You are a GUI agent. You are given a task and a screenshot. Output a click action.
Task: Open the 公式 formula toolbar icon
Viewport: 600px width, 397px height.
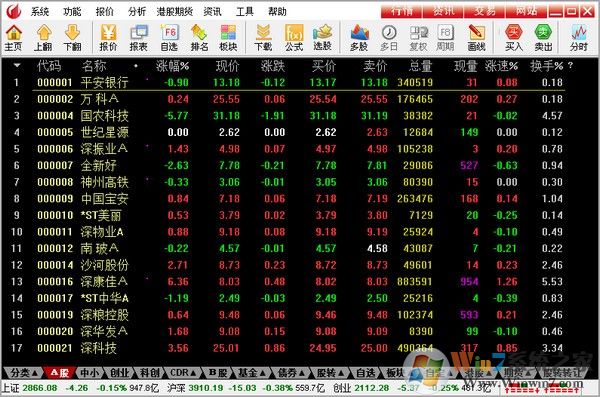(294, 38)
